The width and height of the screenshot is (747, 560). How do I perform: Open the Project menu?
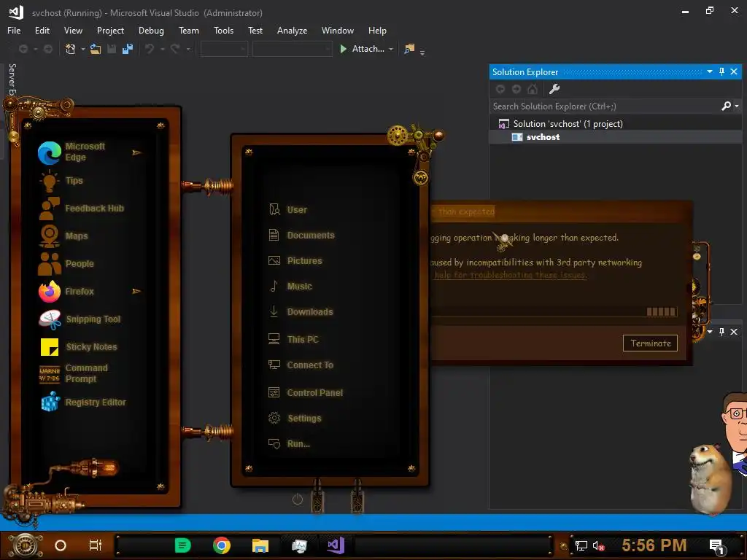110,31
